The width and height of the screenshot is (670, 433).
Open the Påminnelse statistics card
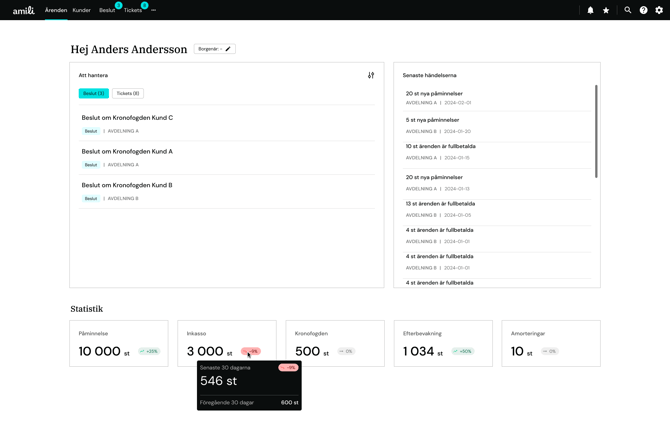118,343
